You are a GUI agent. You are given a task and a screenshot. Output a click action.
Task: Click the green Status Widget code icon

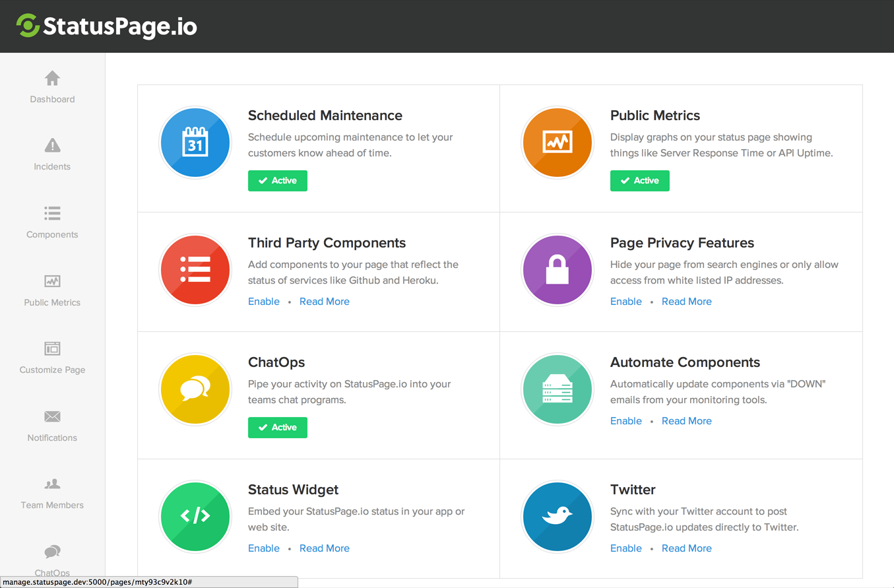pos(195,516)
